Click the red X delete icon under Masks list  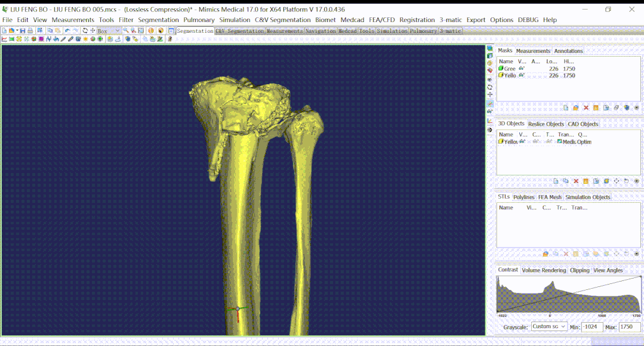pyautogui.click(x=586, y=108)
